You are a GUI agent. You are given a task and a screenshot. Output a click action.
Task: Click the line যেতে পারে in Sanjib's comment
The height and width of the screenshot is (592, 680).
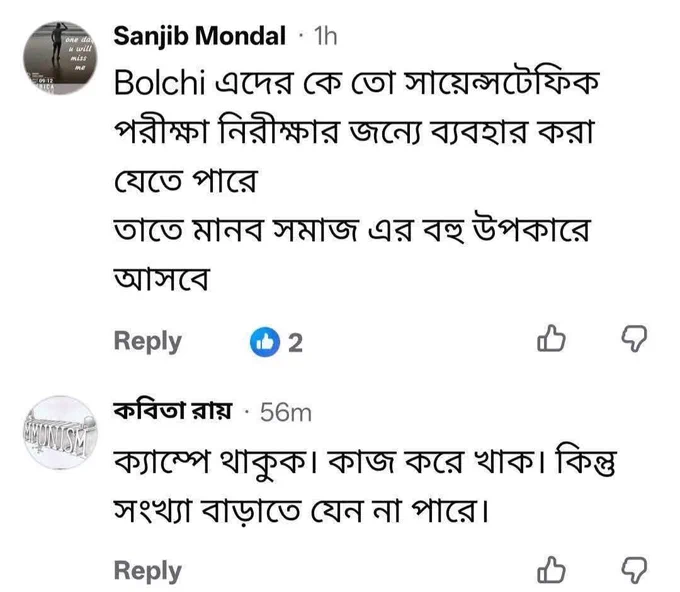pos(186,180)
